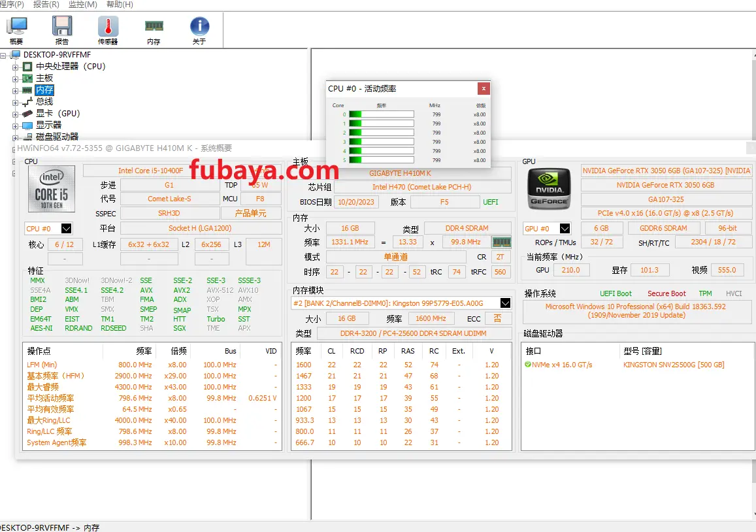Click the Intel Core i5 logo image
This screenshot has width=756, height=532.
tap(52, 189)
